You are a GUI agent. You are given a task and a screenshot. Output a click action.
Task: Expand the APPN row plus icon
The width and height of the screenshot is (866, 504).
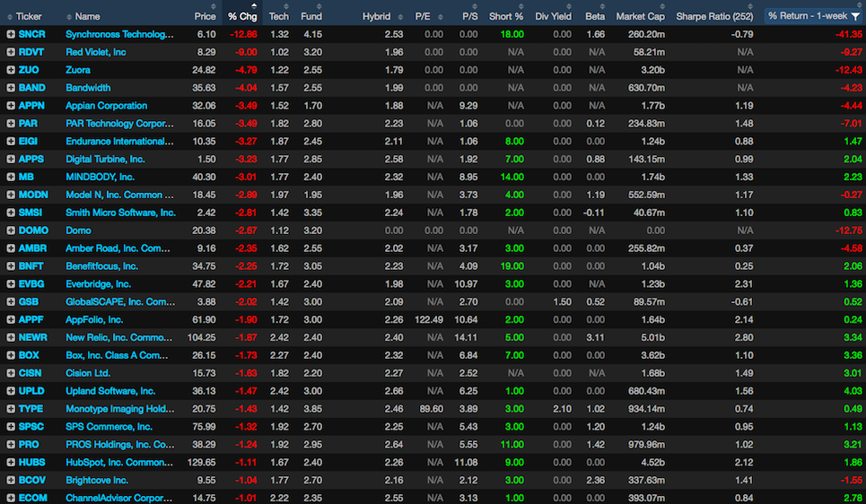click(11, 106)
